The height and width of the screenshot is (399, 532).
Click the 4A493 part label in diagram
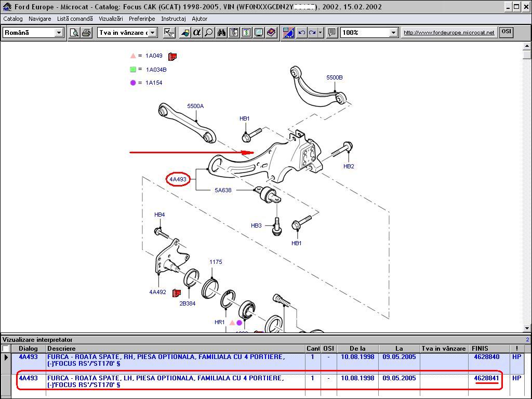[x=178, y=180]
